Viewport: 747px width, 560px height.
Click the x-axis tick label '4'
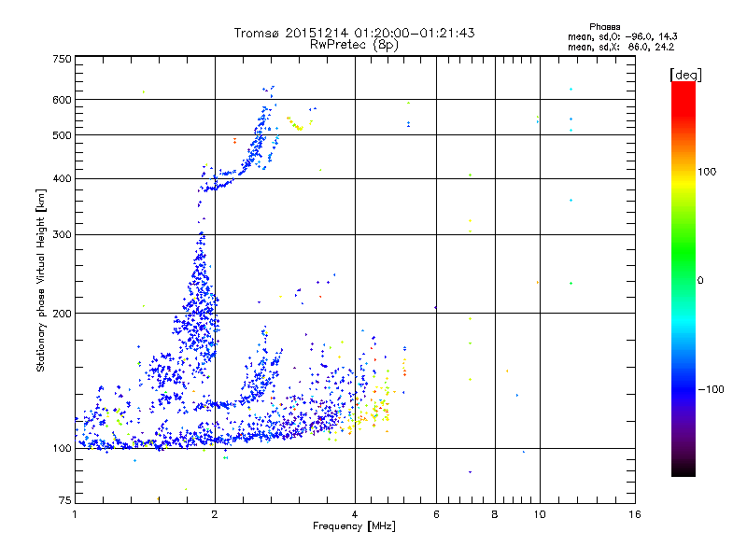coord(355,514)
